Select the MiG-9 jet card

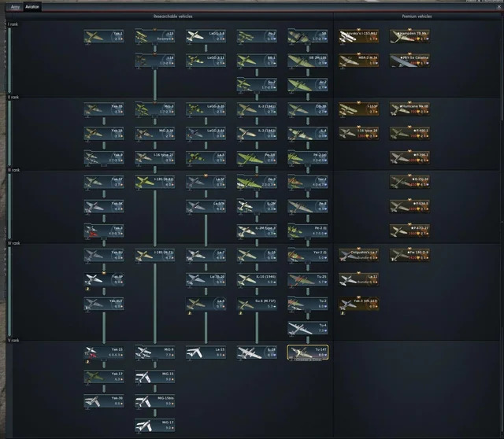(155, 353)
